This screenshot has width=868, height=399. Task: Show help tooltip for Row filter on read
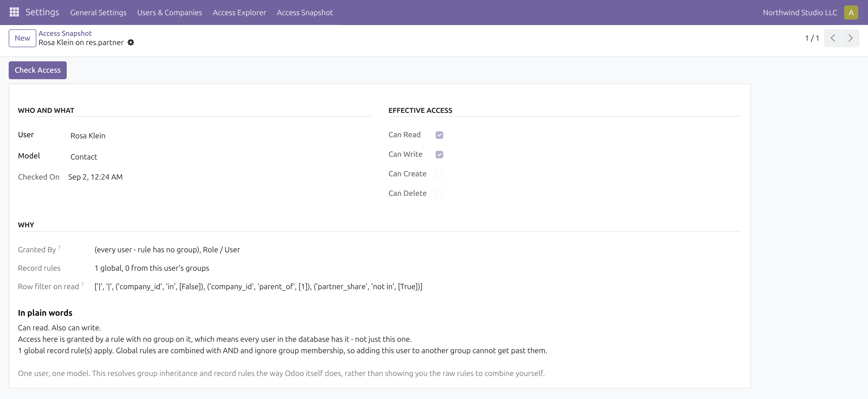point(82,284)
